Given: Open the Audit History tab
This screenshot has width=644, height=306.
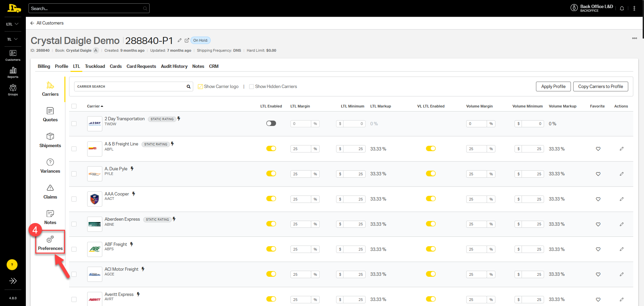Looking at the screenshot, I should (x=174, y=66).
